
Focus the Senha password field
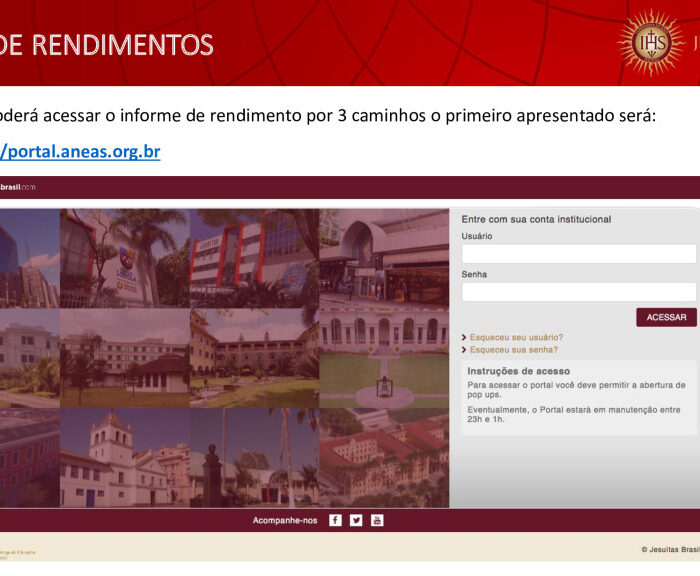(578, 292)
